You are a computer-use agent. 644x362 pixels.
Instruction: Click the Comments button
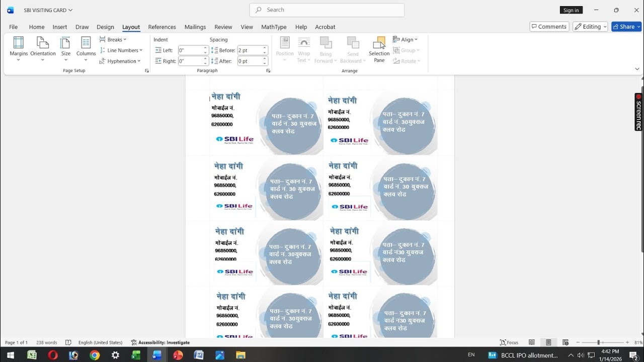[x=549, y=27]
